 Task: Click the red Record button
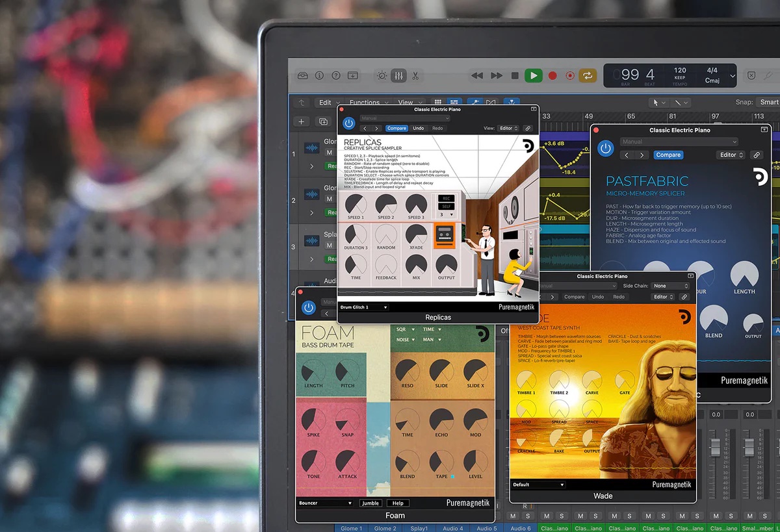[552, 75]
